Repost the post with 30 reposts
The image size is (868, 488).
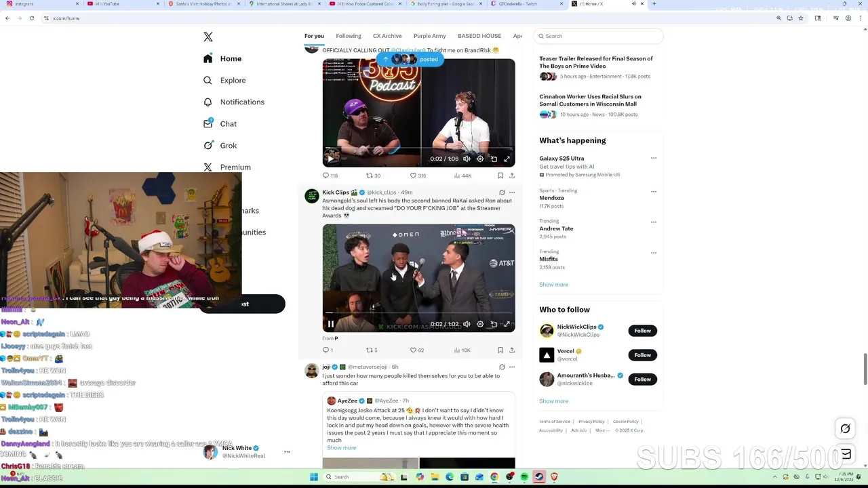point(374,176)
